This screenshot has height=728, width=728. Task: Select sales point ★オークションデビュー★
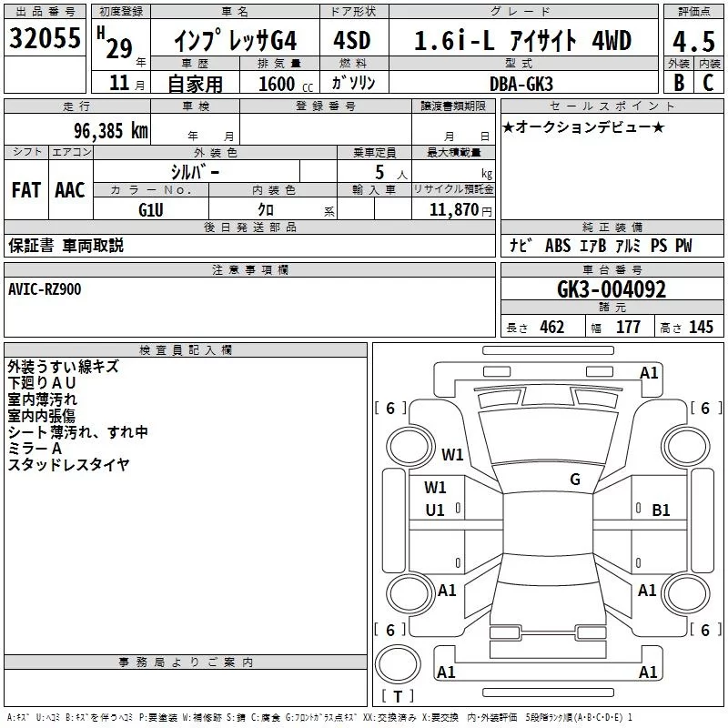coord(583,126)
